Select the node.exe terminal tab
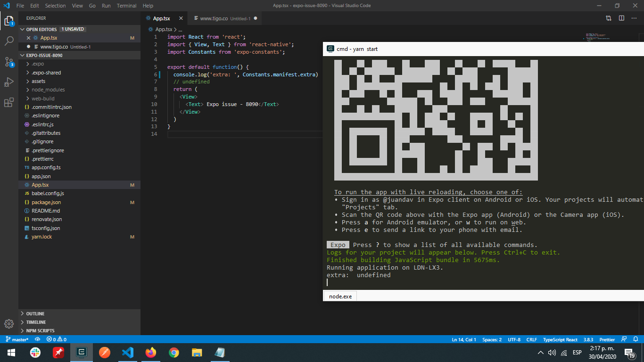This screenshot has width=644, height=362. pos(339,296)
